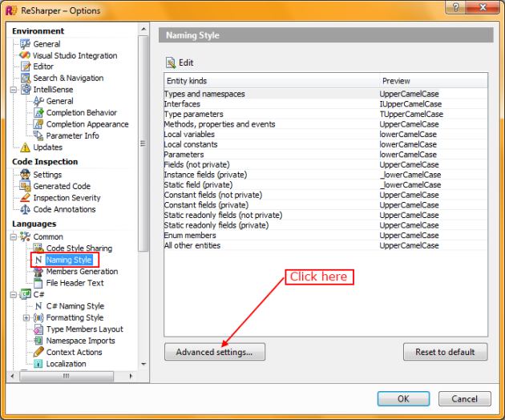The width and height of the screenshot is (505, 420).
Task: Click Reset to default button
Action: [446, 352]
